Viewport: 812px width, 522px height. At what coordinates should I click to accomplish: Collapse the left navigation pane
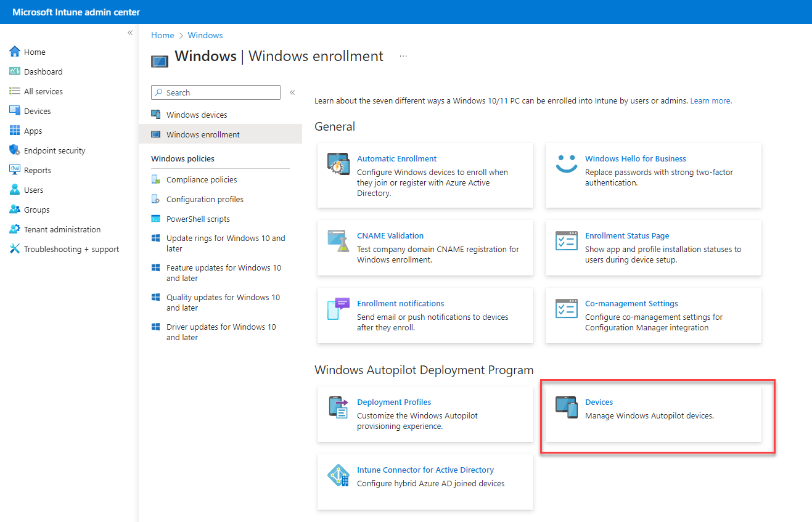[x=130, y=33]
